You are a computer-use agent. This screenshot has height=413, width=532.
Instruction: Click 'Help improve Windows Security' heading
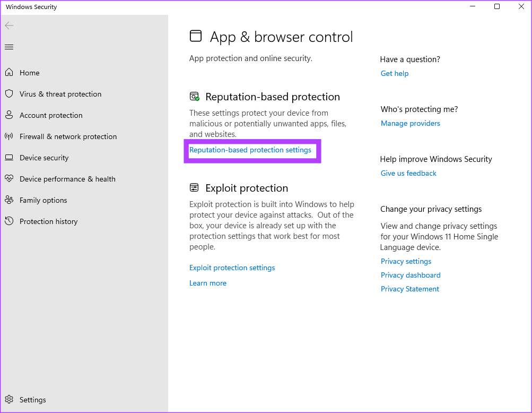[x=436, y=159]
